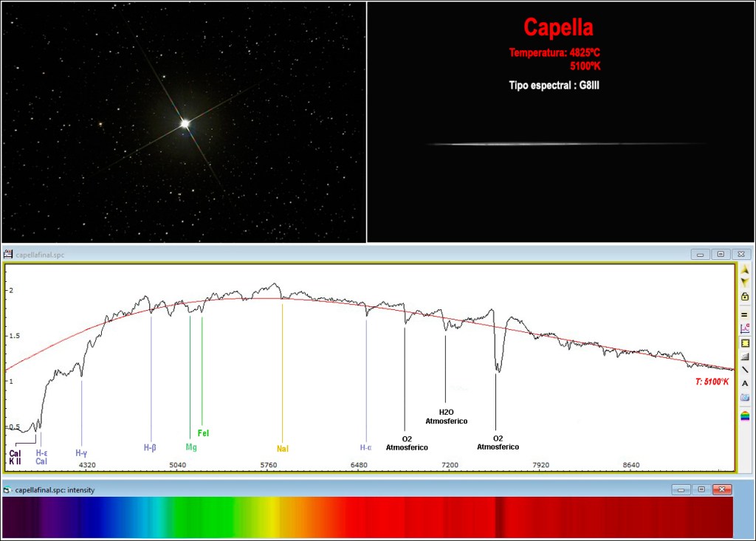Click the yellow up arrow scale icon

[x=745, y=270]
